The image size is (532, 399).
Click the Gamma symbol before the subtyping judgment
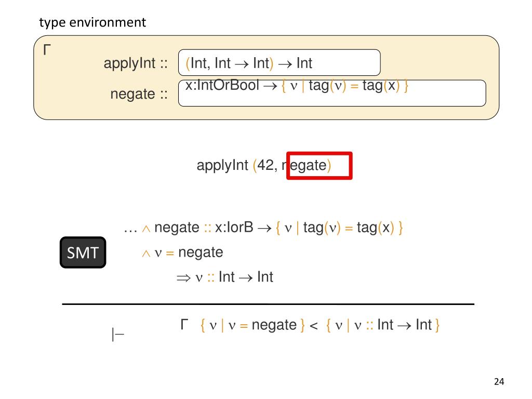[184, 324]
